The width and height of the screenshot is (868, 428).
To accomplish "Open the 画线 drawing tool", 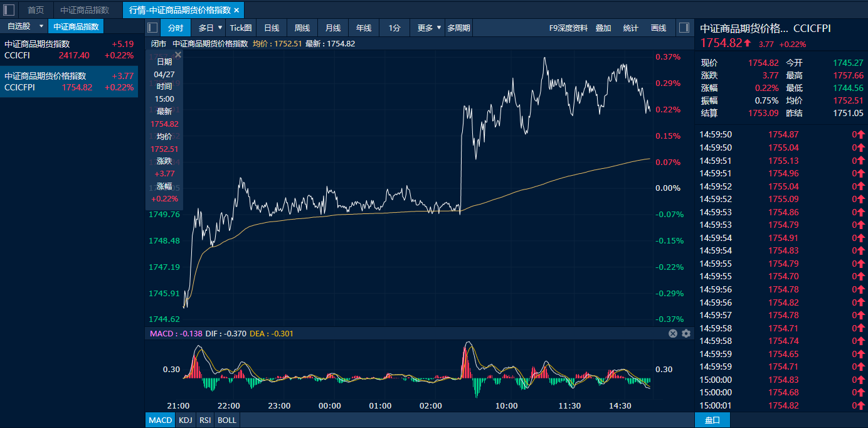I will [659, 28].
